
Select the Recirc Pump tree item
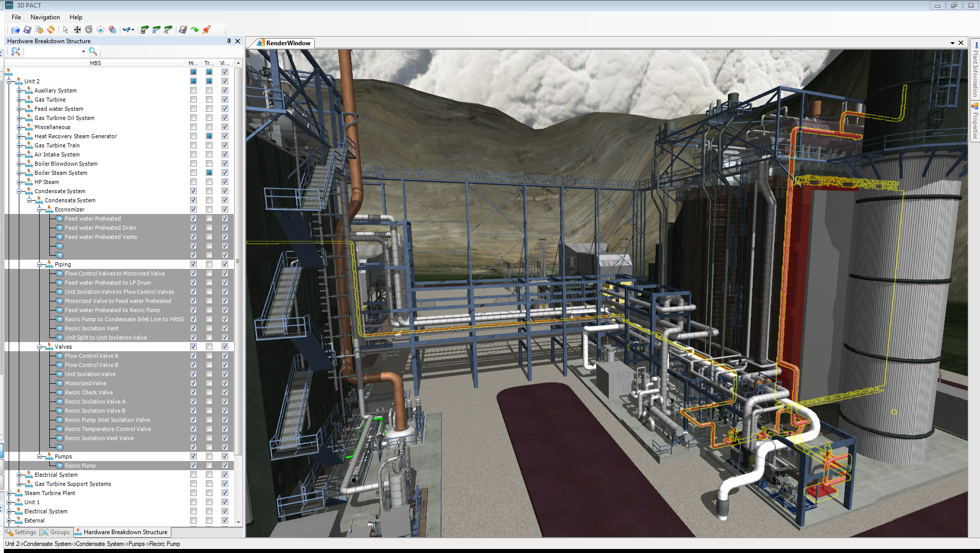[x=80, y=466]
